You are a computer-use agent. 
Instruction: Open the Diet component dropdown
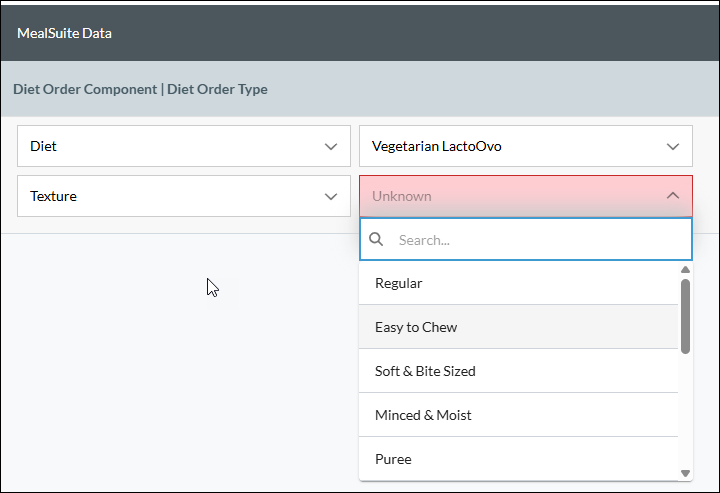(x=184, y=146)
